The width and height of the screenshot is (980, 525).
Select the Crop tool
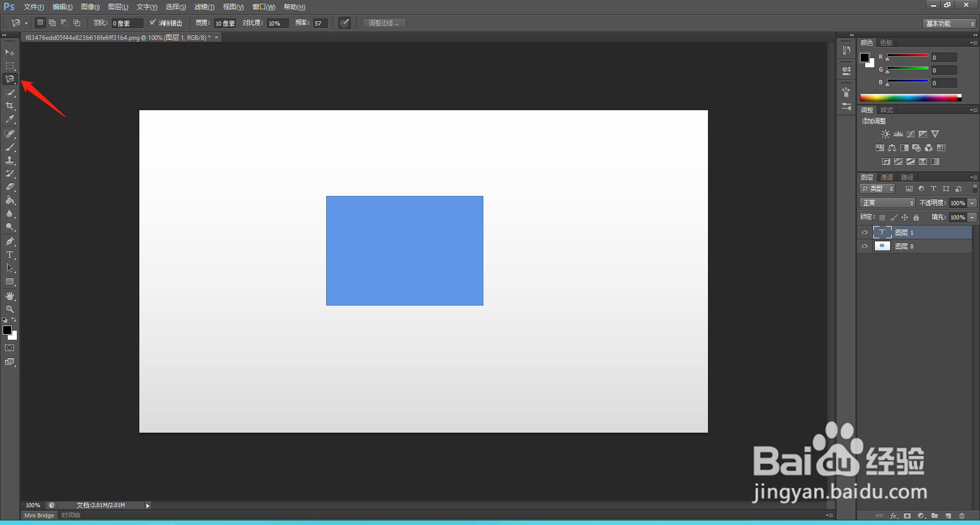point(10,106)
